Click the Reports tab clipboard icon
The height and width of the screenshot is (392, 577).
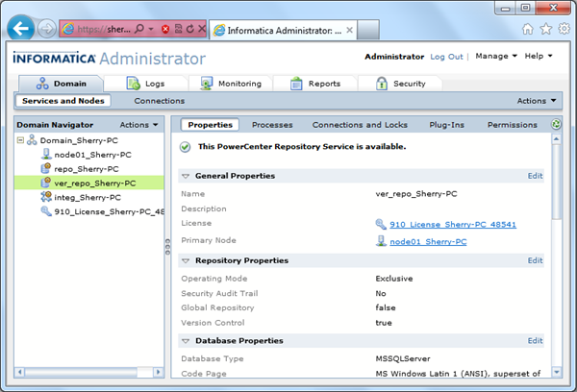[x=296, y=84]
